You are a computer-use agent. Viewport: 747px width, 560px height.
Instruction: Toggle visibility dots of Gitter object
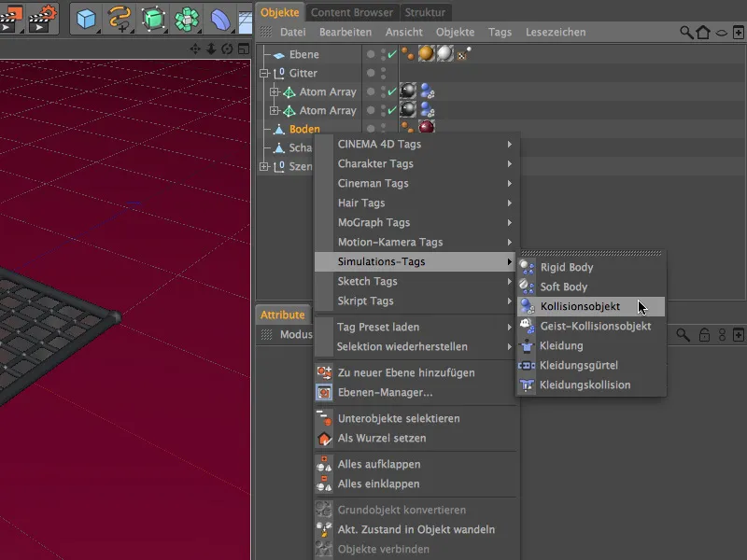(x=384, y=73)
